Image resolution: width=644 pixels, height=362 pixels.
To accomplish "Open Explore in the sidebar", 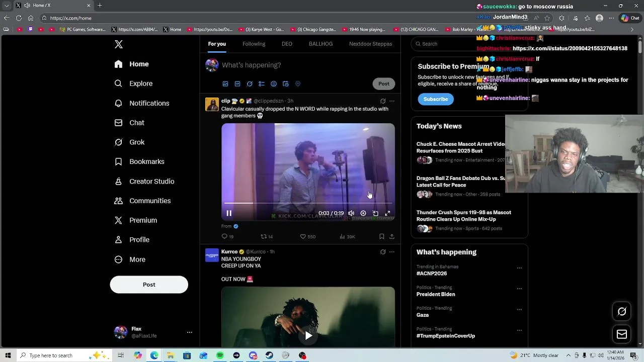I will tap(133, 83).
